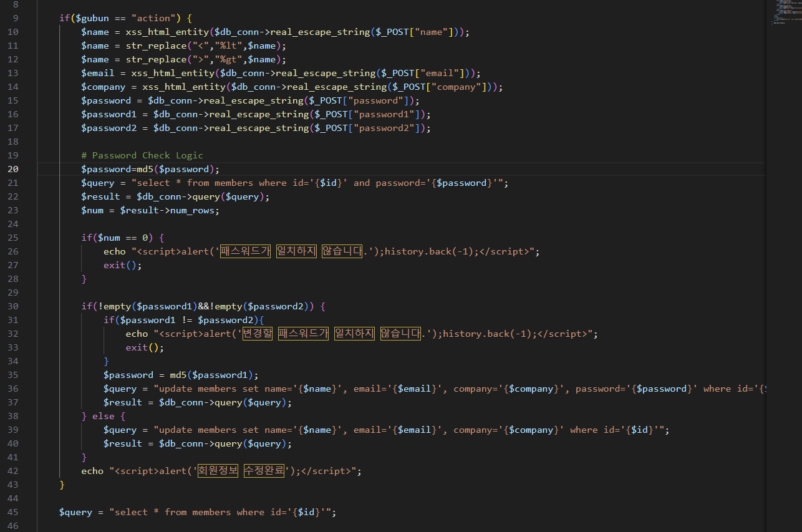Click line number 45 in the gutter
Screen dimensions: 802x532
pos(13,512)
